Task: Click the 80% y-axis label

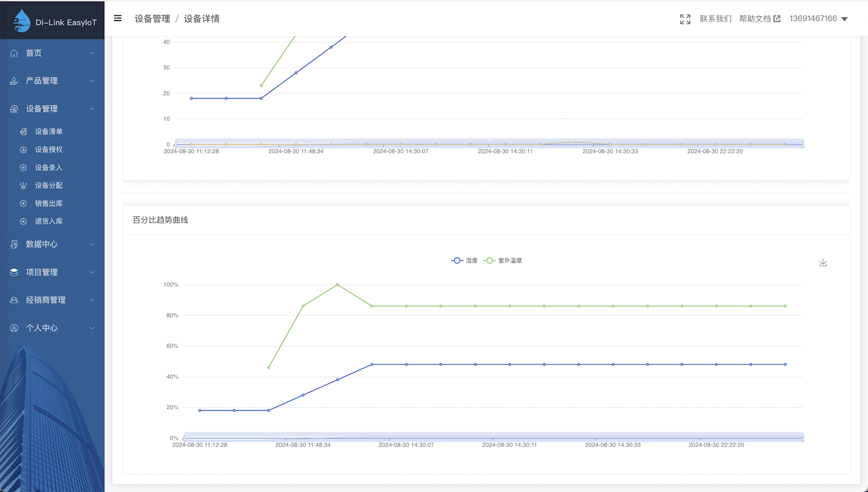Action: 172,315
